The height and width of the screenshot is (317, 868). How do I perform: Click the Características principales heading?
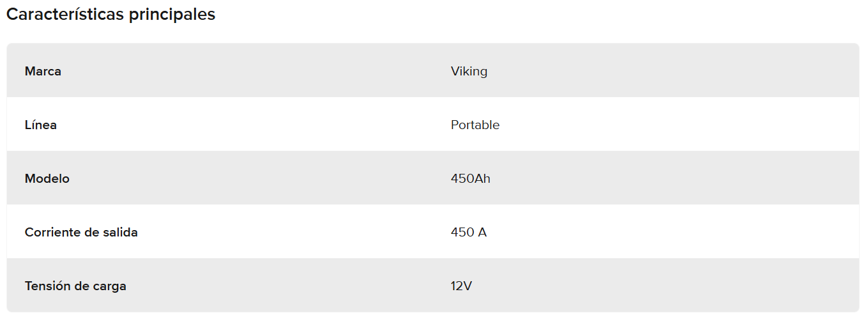pos(110,15)
